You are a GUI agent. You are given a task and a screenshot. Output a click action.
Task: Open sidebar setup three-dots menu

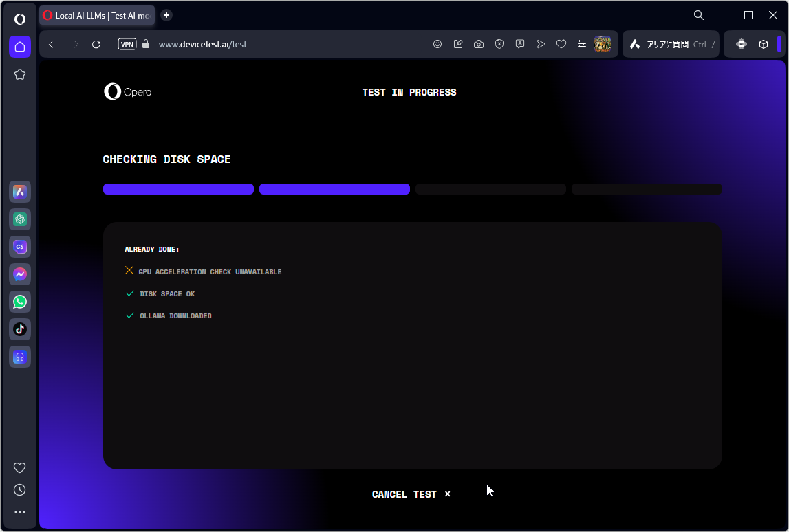coord(20,512)
